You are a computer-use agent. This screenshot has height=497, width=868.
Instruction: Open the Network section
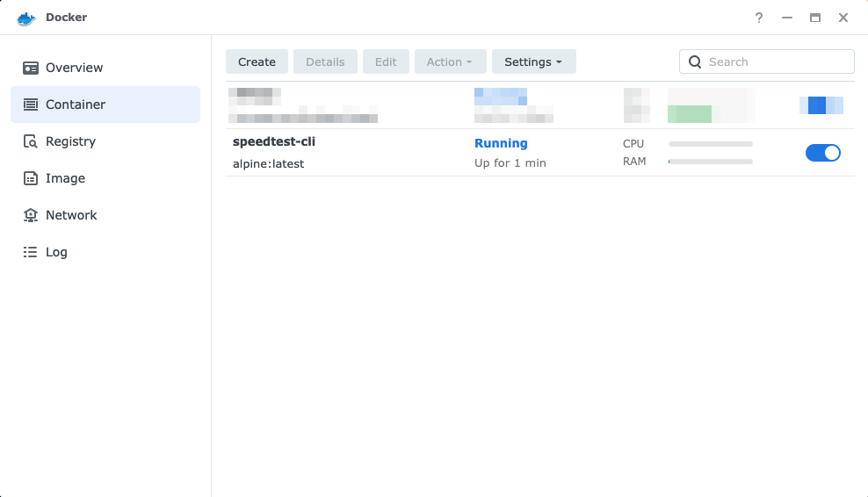point(105,215)
